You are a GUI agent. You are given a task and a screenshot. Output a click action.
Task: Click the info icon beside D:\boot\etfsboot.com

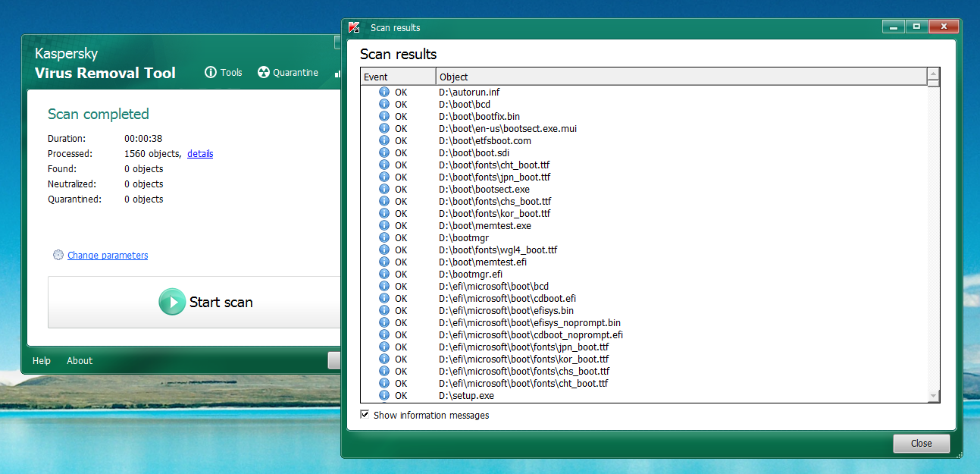pos(384,140)
